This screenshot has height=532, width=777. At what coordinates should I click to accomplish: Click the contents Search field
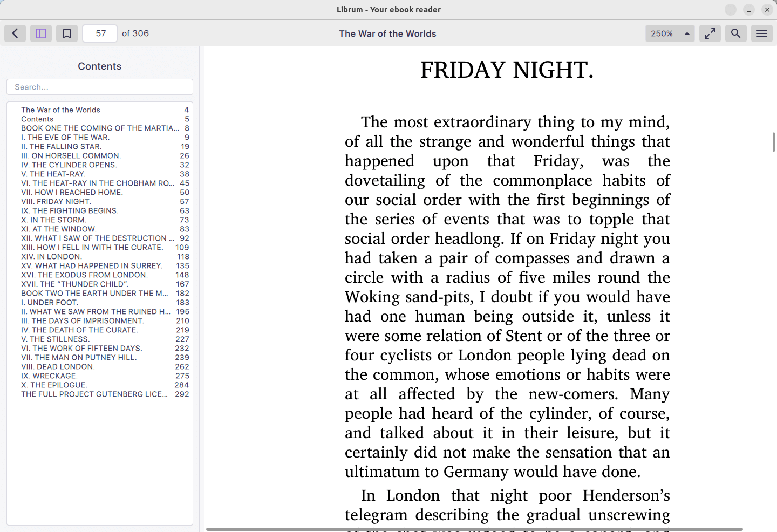[x=100, y=87]
